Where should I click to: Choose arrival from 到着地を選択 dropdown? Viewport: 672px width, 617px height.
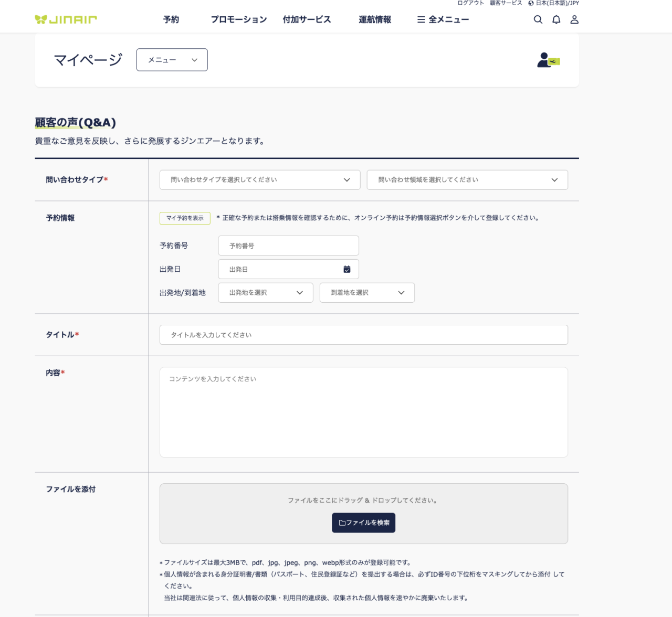[366, 293]
